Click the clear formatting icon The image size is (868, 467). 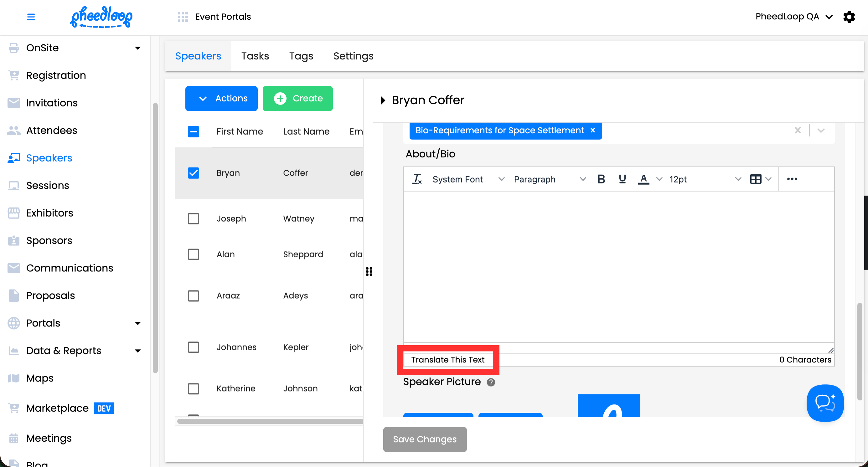(x=417, y=179)
